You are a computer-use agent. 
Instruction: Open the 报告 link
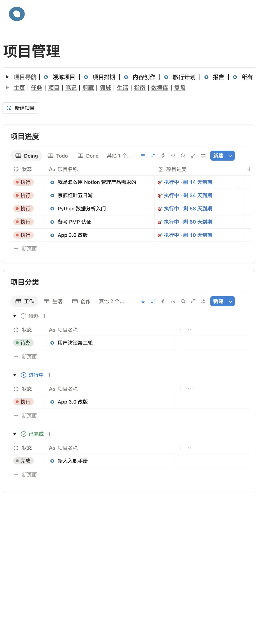218,77
